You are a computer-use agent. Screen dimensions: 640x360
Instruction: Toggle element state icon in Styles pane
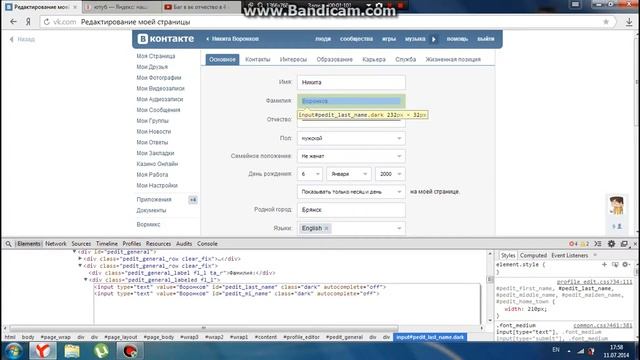pos(615,264)
